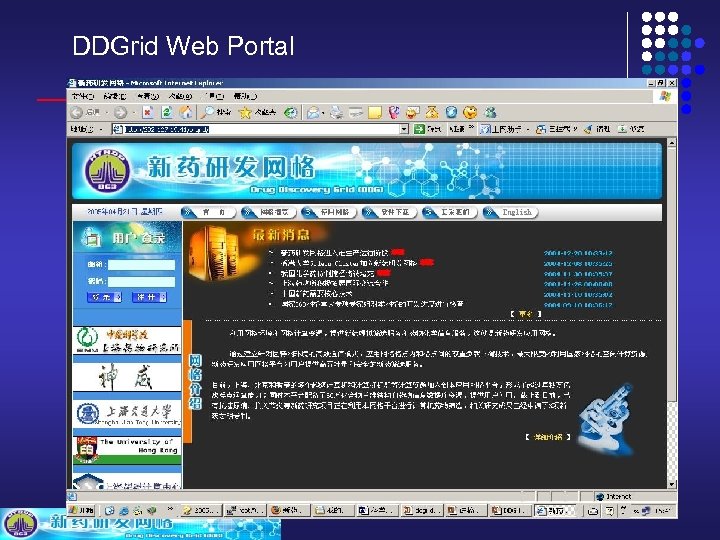Viewport: 720px width, 540px height.
Task: Click the blue round globe toolbar icon
Action: pyautogui.click(x=451, y=112)
